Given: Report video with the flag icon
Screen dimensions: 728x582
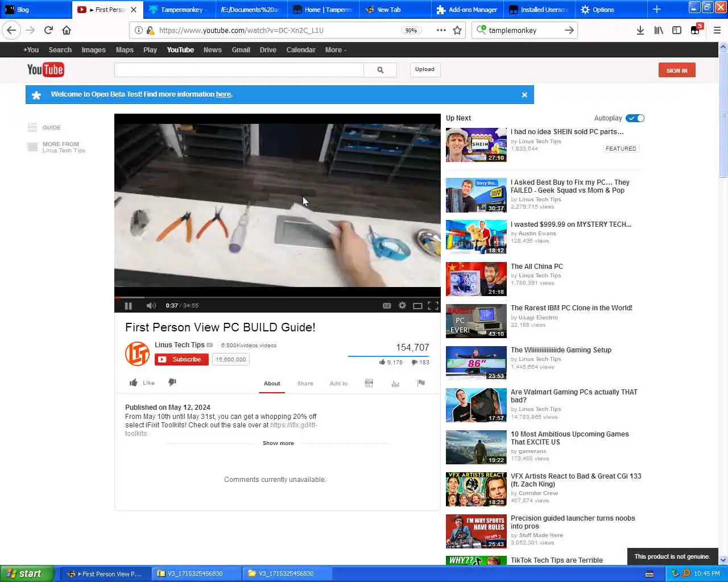Looking at the screenshot, I should pos(421,383).
